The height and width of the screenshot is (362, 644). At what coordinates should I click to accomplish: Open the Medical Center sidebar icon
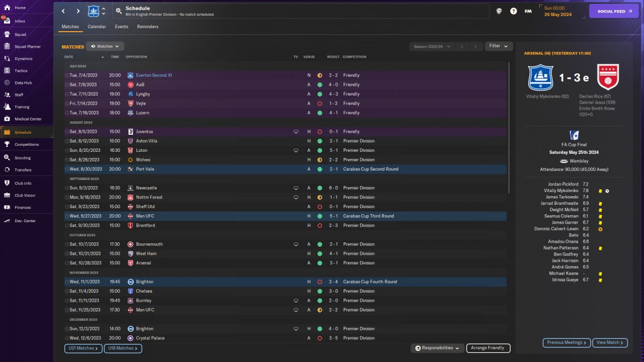click(x=7, y=119)
